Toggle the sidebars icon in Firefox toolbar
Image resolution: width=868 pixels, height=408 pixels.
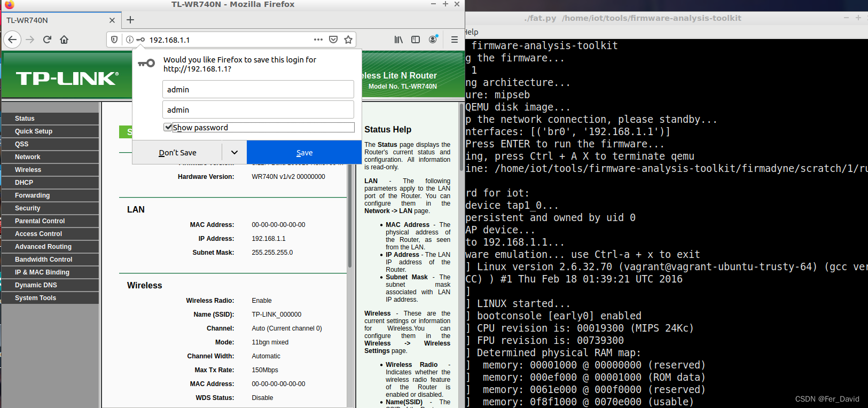coord(416,40)
